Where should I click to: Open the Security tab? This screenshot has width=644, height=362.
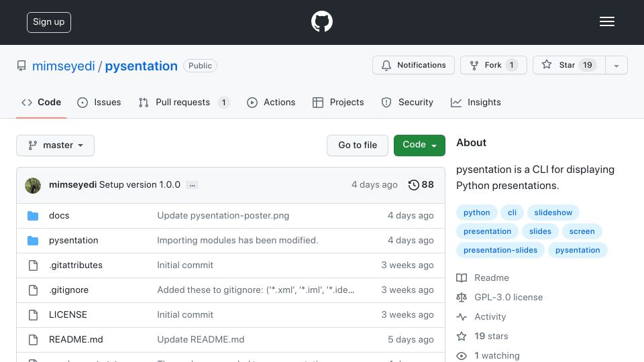point(407,102)
